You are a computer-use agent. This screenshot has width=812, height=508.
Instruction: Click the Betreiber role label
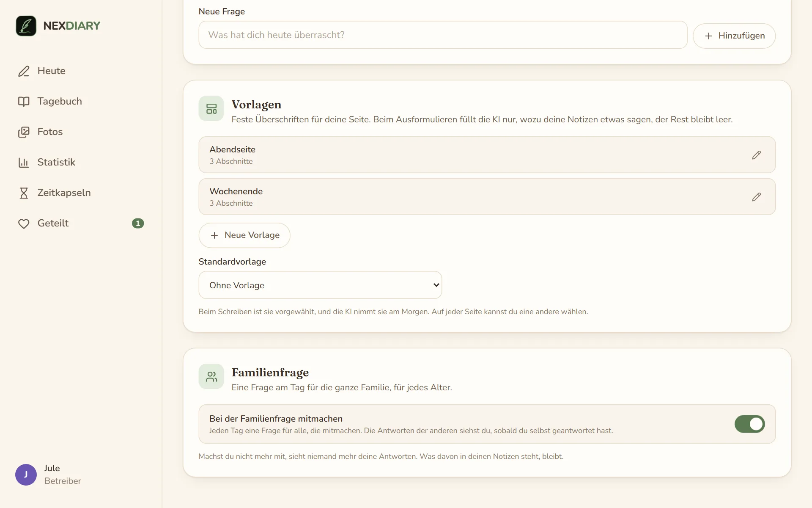(x=63, y=481)
